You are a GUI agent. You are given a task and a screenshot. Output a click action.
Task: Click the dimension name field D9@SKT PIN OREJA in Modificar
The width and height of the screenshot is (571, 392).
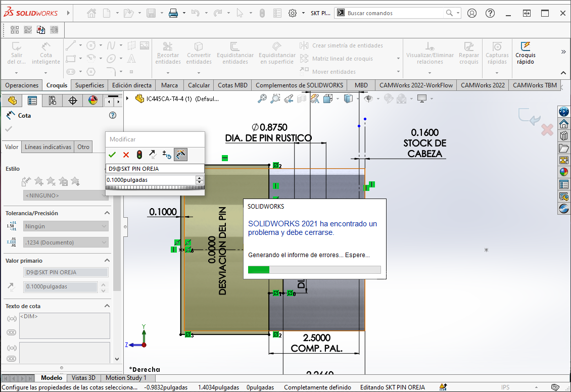pos(155,169)
